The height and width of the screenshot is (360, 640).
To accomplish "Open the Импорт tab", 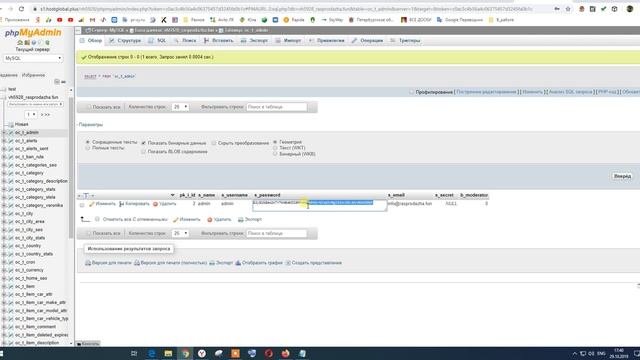I will tap(289, 40).
